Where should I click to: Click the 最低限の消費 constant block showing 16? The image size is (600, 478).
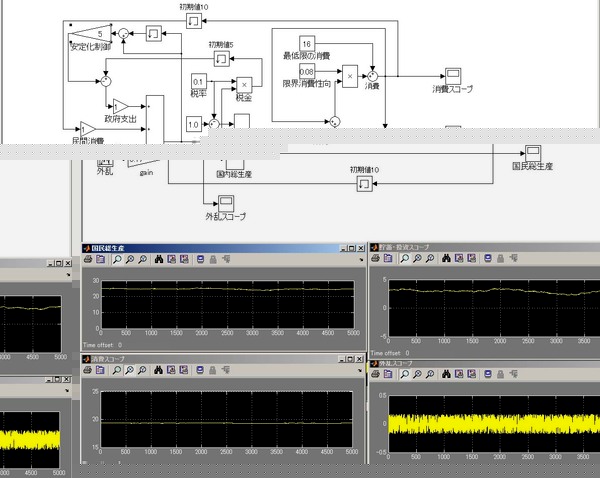[307, 43]
